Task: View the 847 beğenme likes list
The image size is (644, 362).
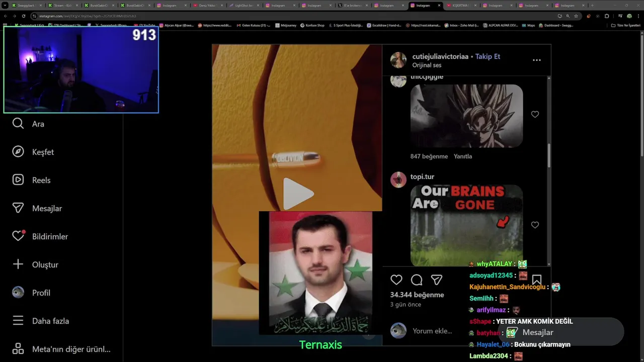Action: point(429,156)
